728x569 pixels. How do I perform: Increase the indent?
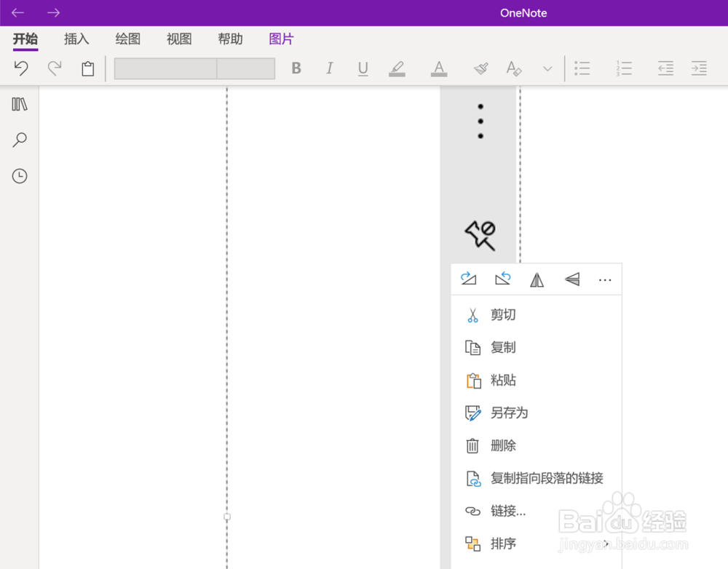click(x=699, y=68)
